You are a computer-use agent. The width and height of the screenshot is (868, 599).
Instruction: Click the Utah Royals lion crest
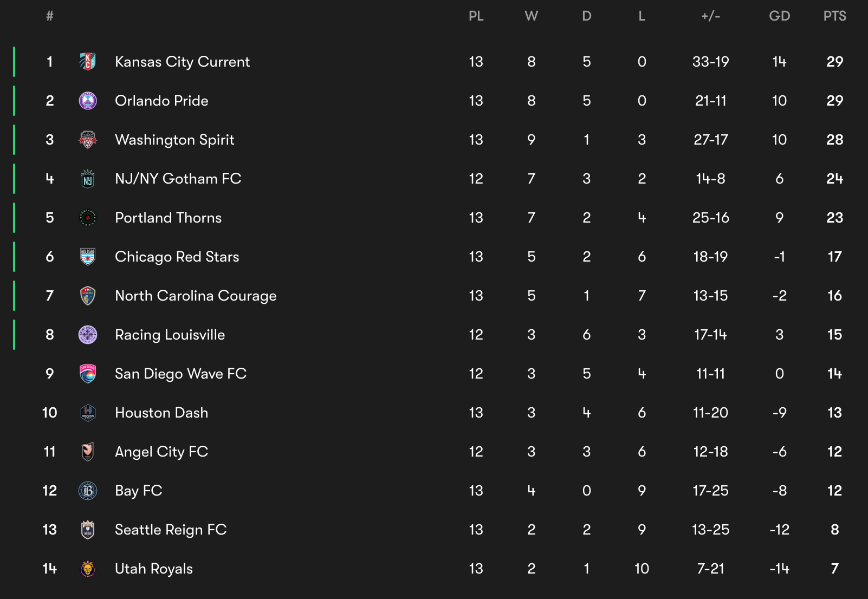[88, 569]
